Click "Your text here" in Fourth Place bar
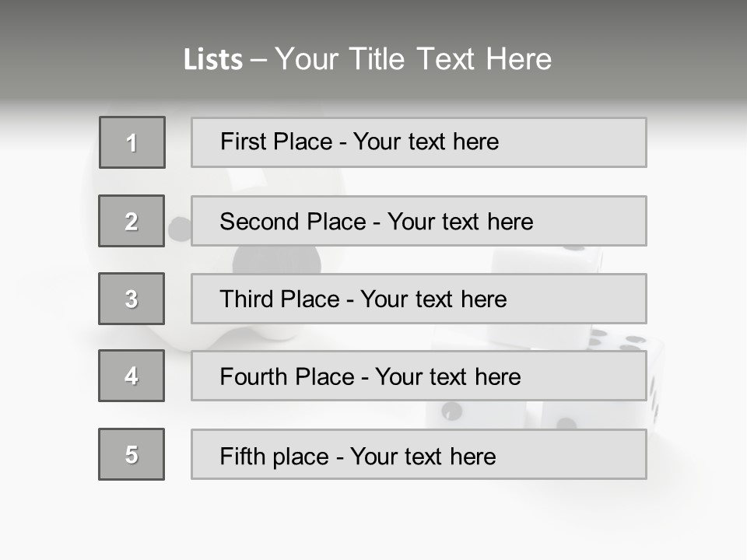The image size is (747, 560). [x=447, y=377]
